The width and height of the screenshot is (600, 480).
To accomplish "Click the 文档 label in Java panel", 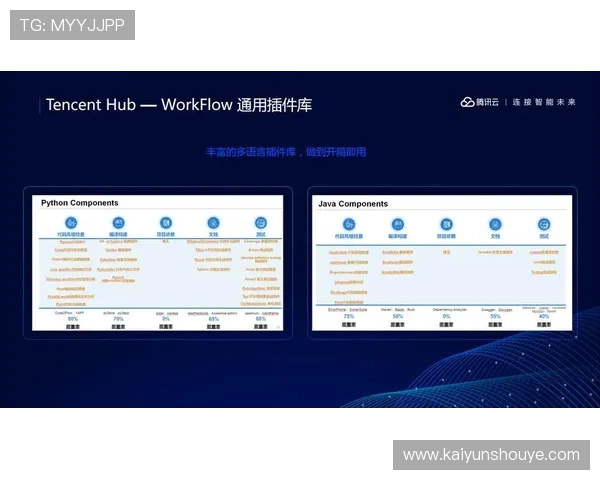I will [x=495, y=236].
